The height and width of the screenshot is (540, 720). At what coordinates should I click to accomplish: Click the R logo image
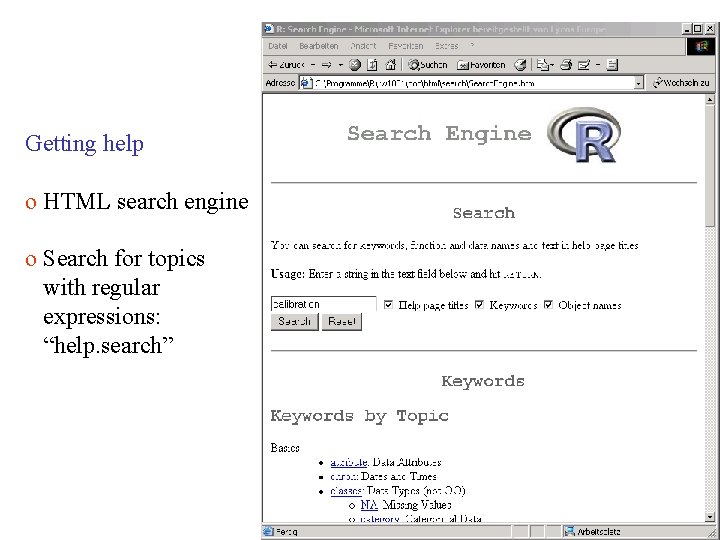tap(584, 135)
